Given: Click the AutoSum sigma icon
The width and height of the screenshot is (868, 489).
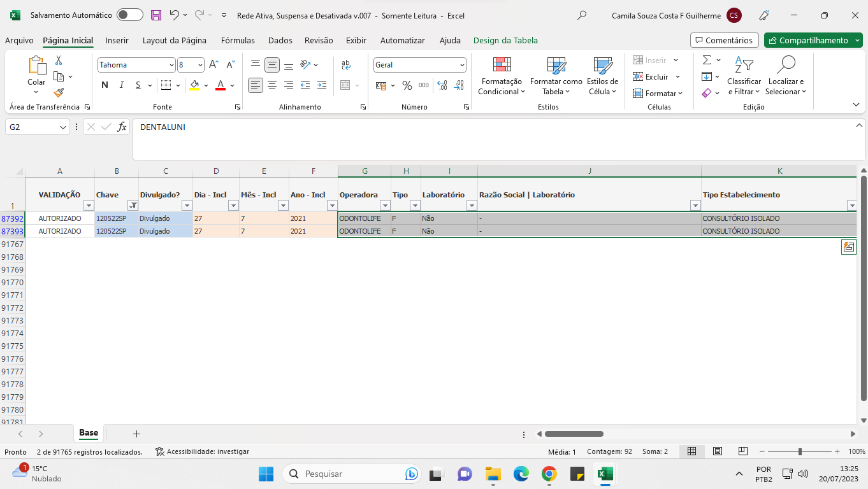Looking at the screenshot, I should click(x=707, y=60).
